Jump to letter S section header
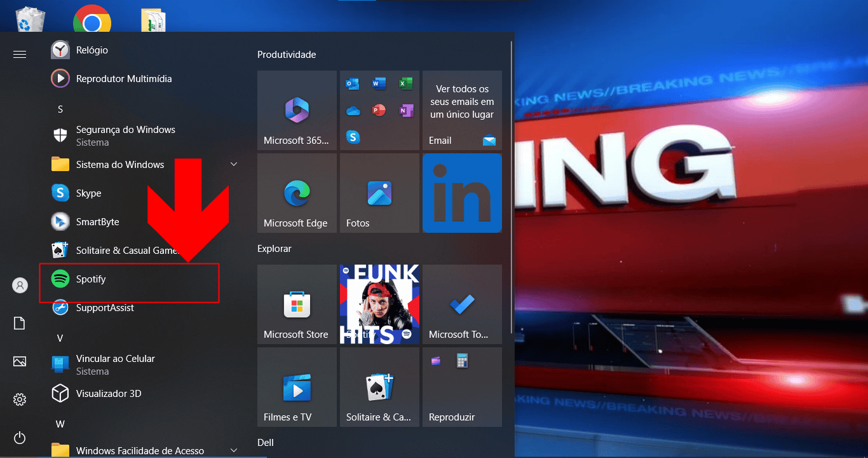 [x=60, y=109]
